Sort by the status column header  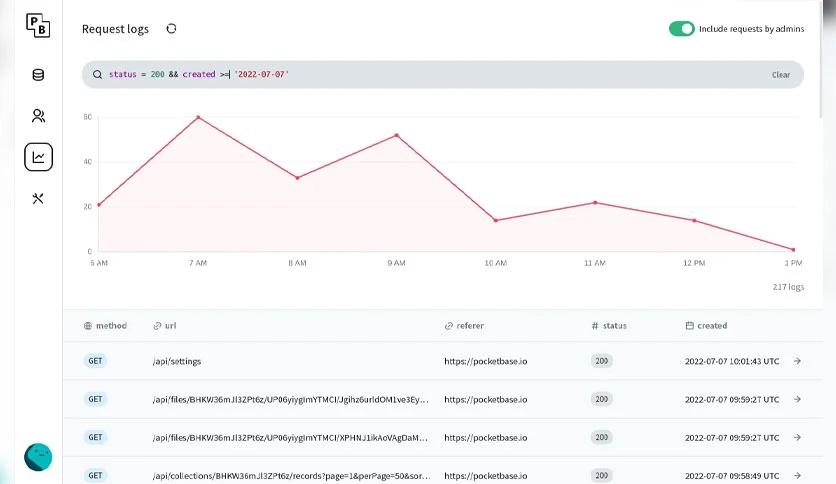coord(609,326)
